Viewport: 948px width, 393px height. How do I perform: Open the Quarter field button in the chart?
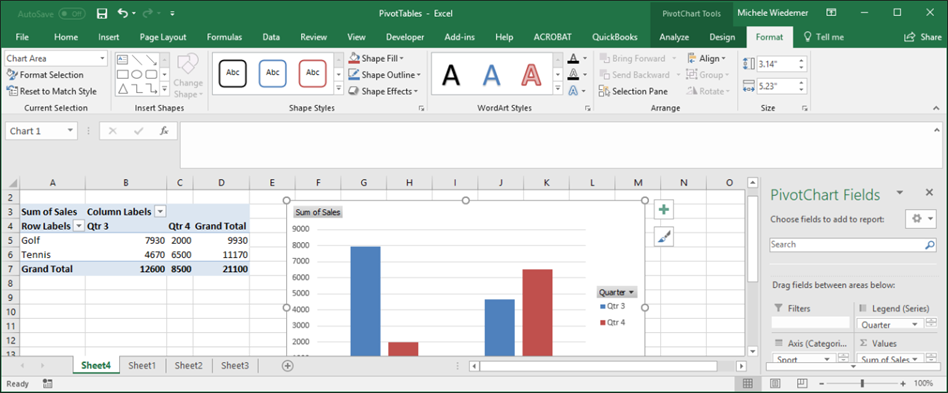click(617, 292)
